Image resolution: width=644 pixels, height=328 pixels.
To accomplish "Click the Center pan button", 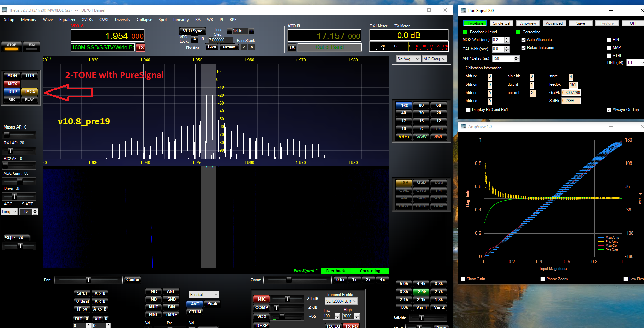I will 133,280.
